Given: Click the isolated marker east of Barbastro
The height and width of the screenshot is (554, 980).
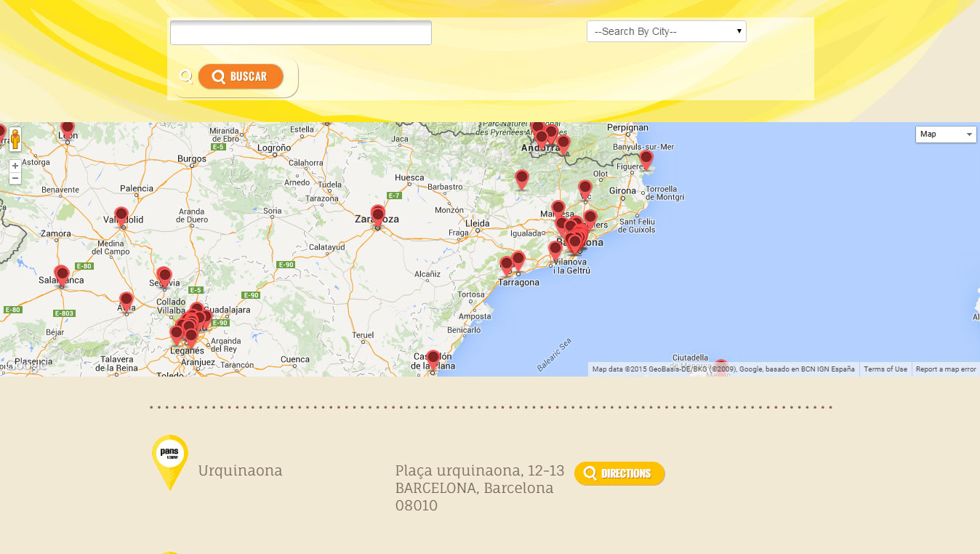Looking at the screenshot, I should [x=522, y=179].
